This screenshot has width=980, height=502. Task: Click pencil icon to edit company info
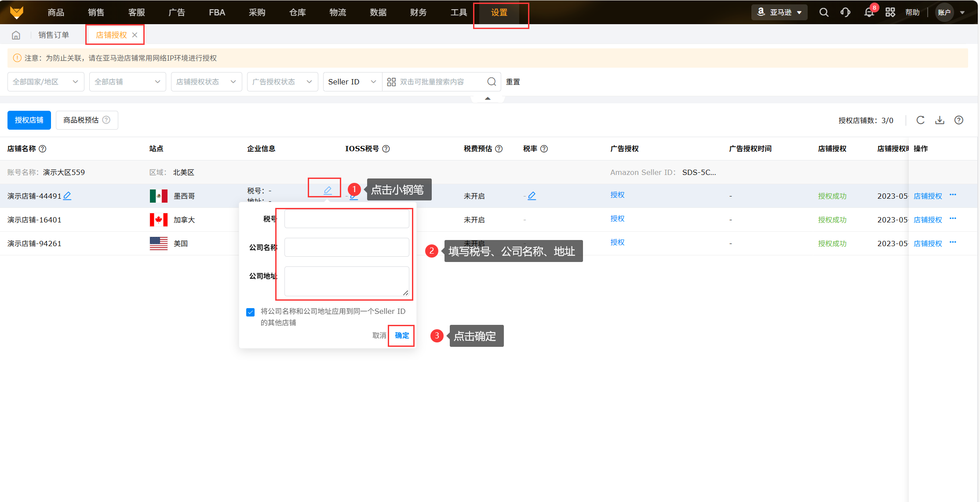[x=328, y=190]
